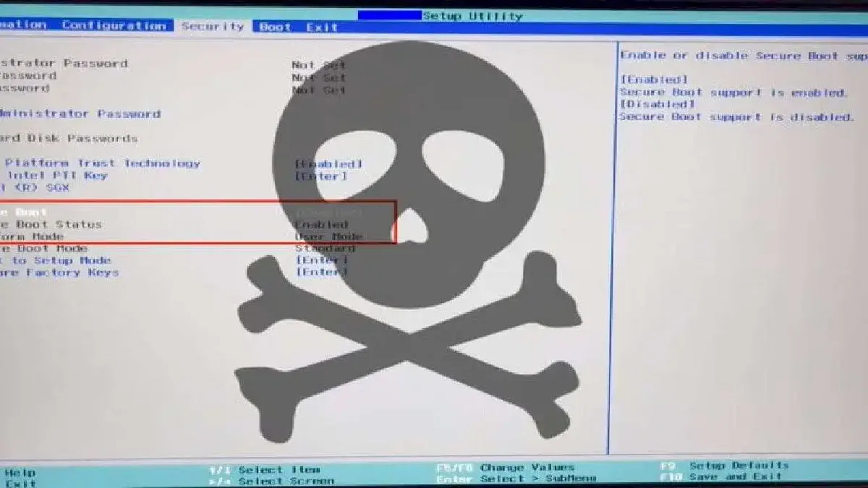Change the Standard Secure Boot Mode value

click(x=325, y=249)
